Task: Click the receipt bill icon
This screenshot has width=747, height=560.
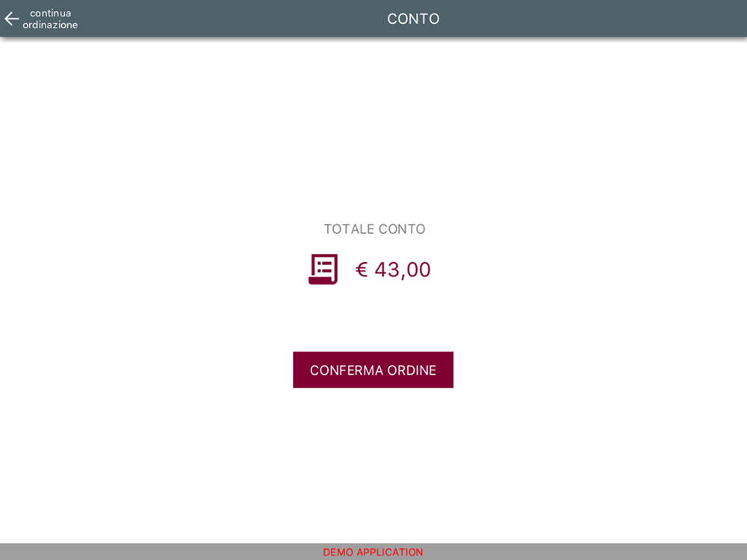Action: click(323, 269)
